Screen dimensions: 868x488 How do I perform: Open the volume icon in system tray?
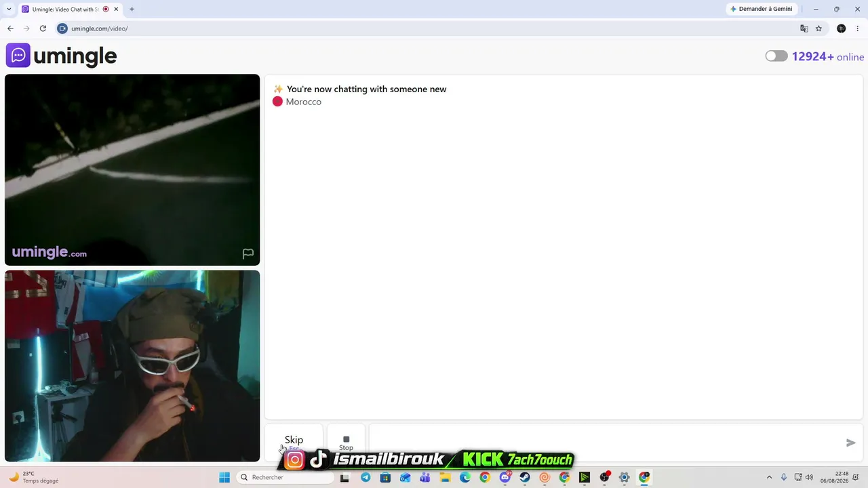(x=809, y=477)
